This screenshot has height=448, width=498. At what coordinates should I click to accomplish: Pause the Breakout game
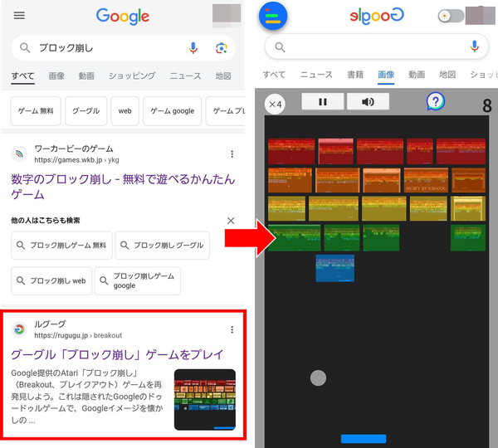[x=323, y=101]
